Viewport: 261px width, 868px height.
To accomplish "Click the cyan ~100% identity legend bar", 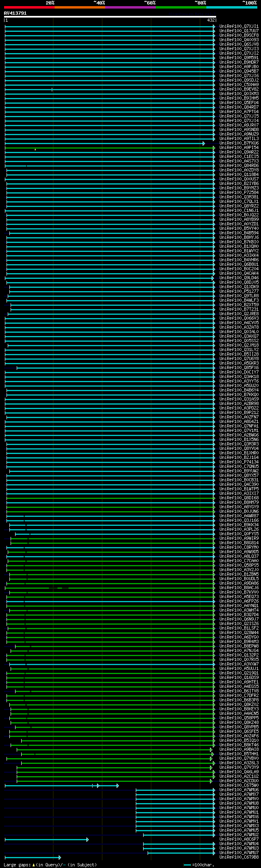I will [x=231, y=7].
